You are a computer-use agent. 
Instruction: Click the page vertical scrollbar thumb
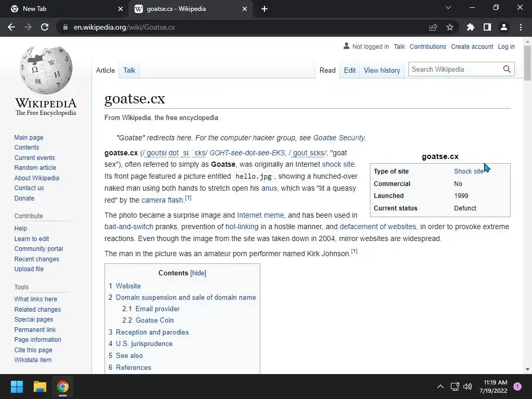pyautogui.click(x=527, y=63)
